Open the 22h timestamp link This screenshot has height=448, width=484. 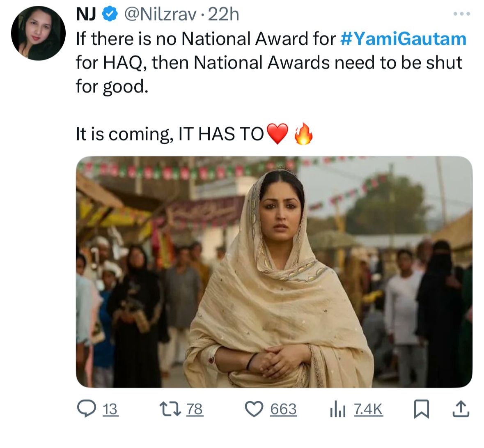coord(224,15)
